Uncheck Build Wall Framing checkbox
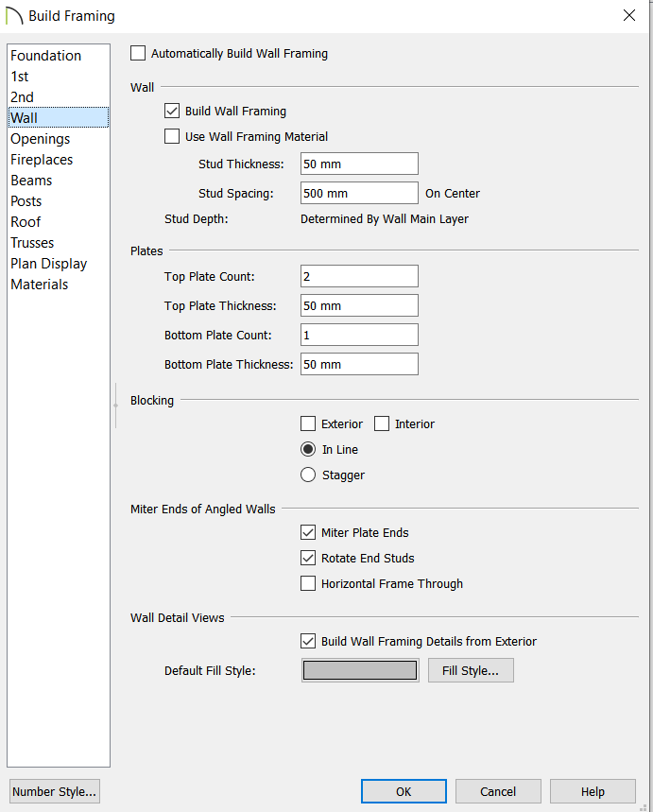Viewport: 653px width, 812px height. tap(172, 111)
